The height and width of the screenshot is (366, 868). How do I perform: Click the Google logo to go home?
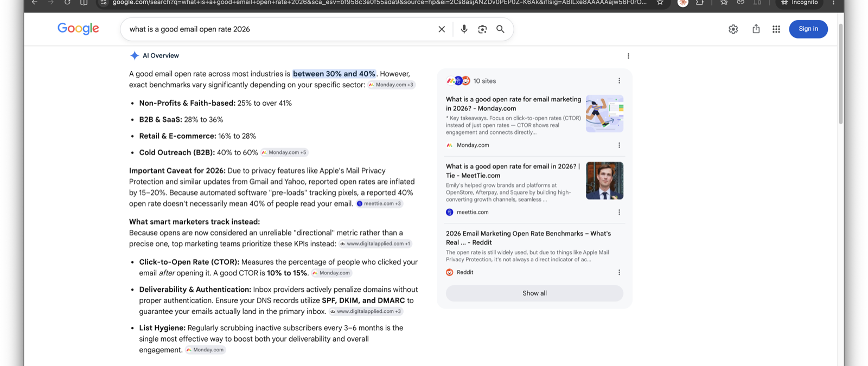coord(78,29)
